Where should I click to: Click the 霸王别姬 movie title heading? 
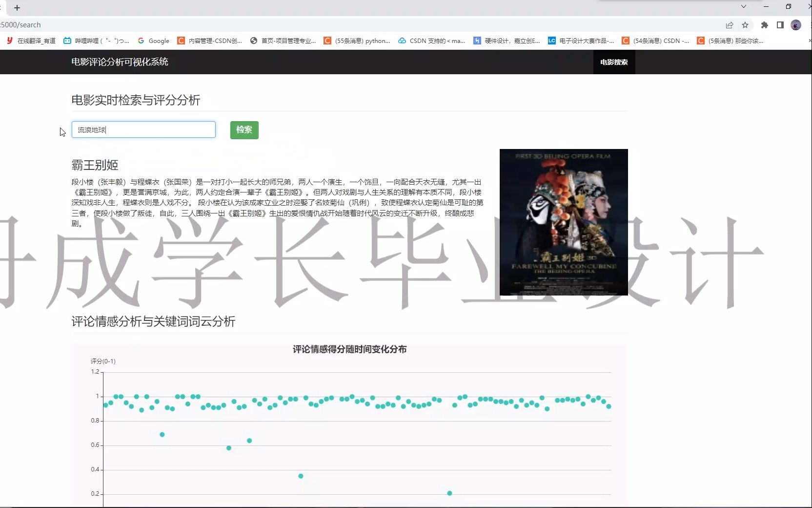[95, 165]
